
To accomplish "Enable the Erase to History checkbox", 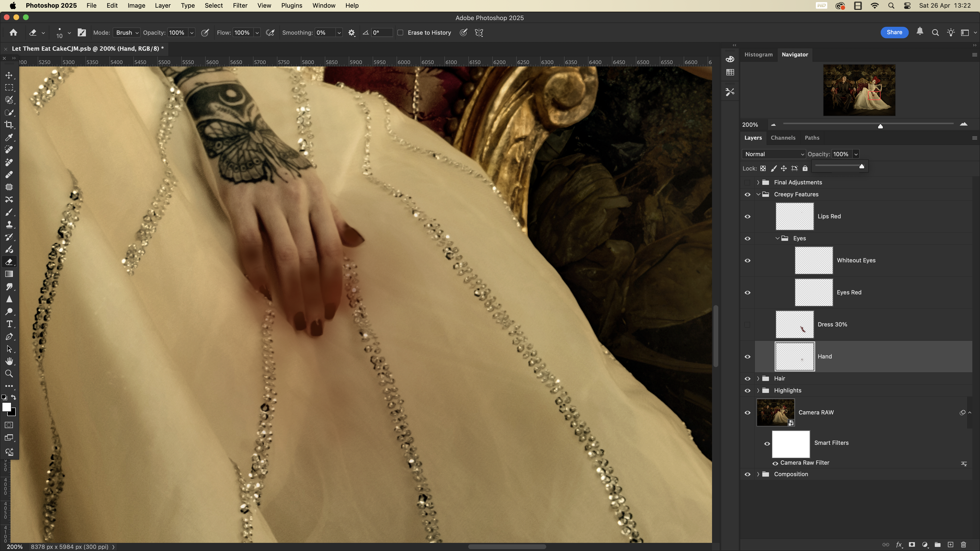I will point(400,33).
